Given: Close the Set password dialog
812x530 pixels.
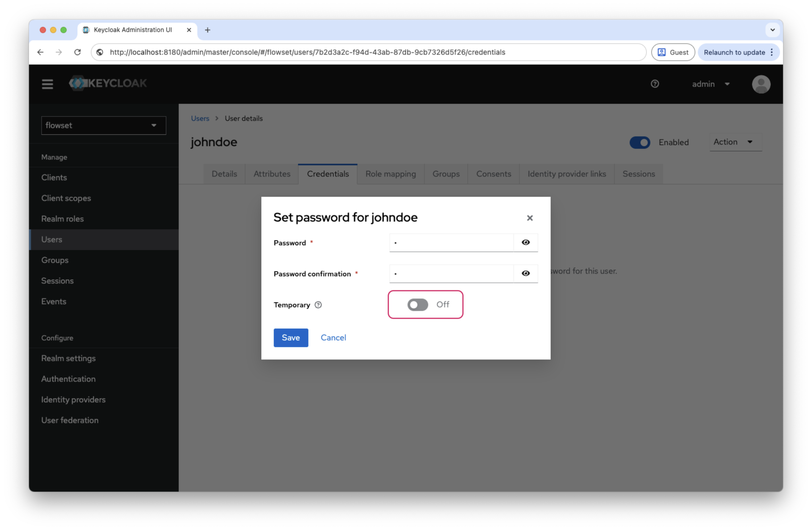Looking at the screenshot, I should (529, 218).
